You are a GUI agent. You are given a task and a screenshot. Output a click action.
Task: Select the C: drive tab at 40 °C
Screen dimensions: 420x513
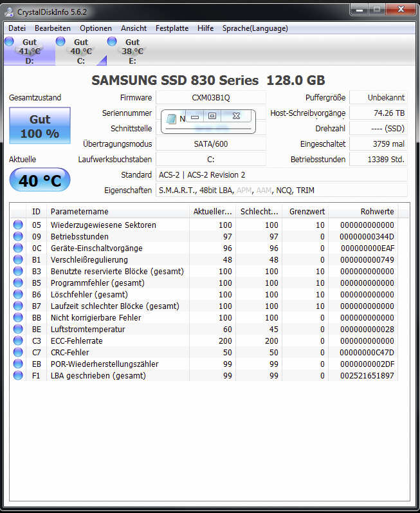coord(81,51)
